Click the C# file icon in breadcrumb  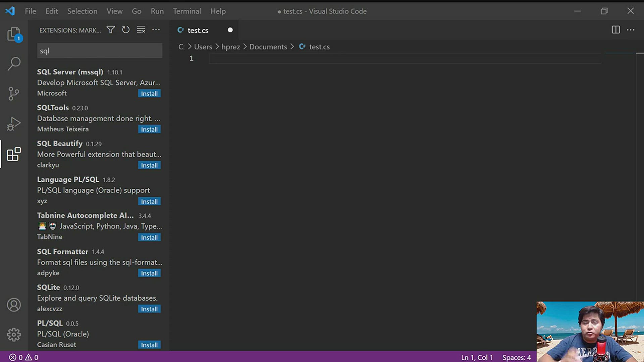click(x=302, y=47)
